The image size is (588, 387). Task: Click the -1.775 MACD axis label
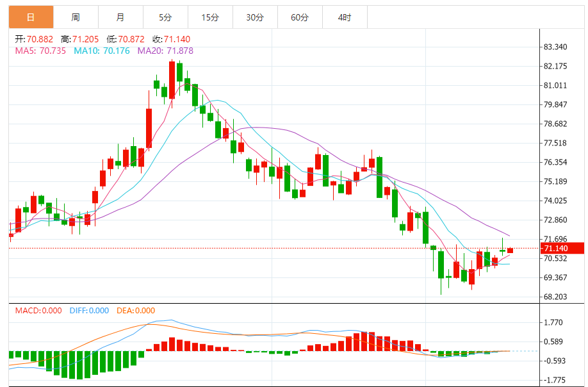click(x=553, y=380)
